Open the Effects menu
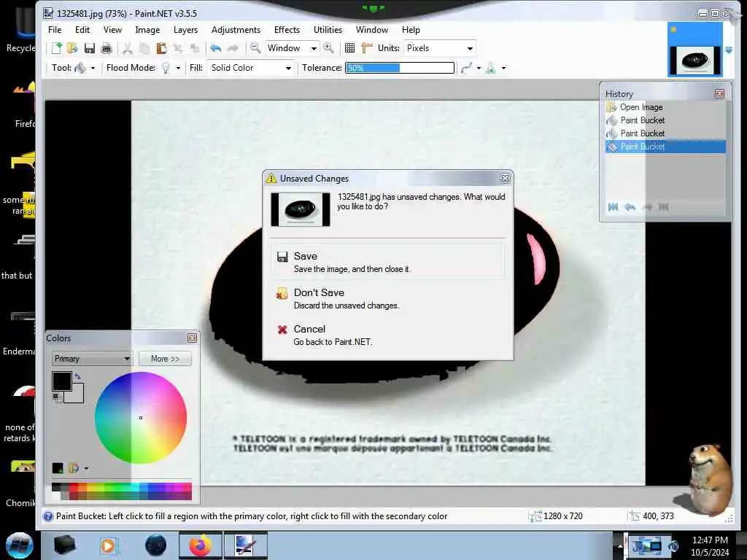The image size is (747, 560). tap(287, 29)
